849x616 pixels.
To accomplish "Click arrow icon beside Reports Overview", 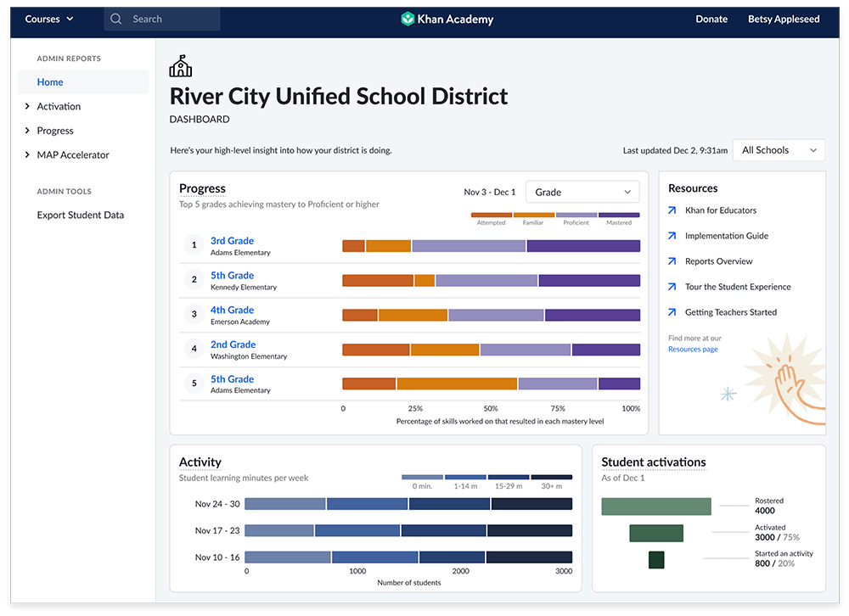I will pyautogui.click(x=672, y=261).
